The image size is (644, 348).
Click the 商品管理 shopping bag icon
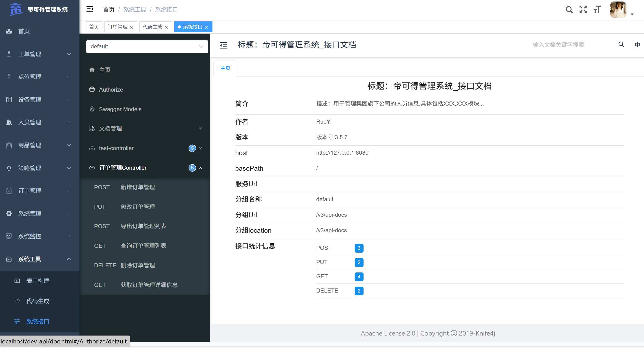[9, 145]
